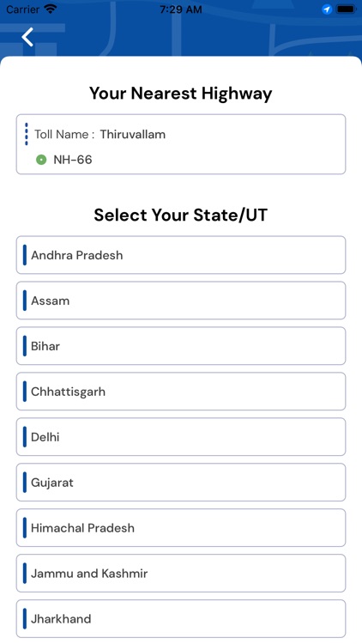Tap the Toll Name Thiruvallam text
The image size is (362, 644).
pyautogui.click(x=100, y=134)
